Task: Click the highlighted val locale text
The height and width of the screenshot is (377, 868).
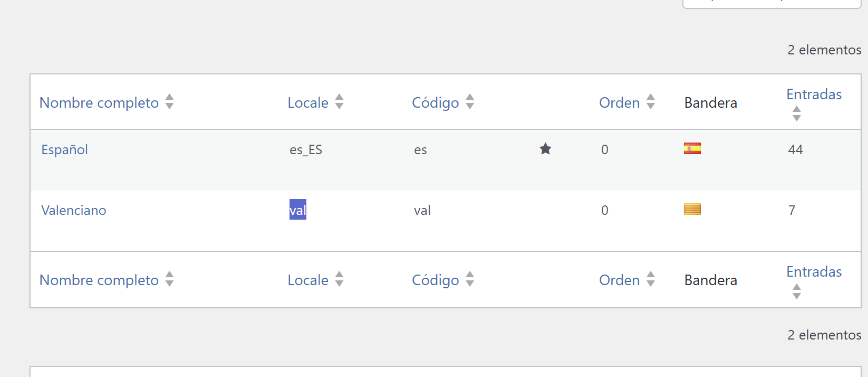Action: point(297,210)
